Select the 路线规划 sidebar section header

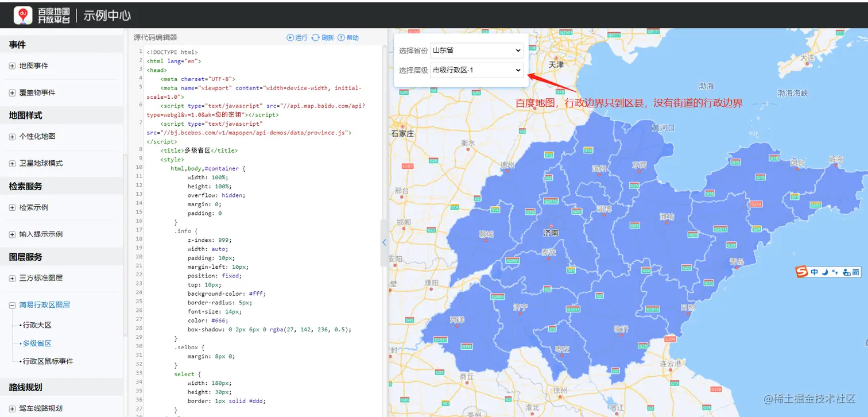pyautogui.click(x=61, y=387)
